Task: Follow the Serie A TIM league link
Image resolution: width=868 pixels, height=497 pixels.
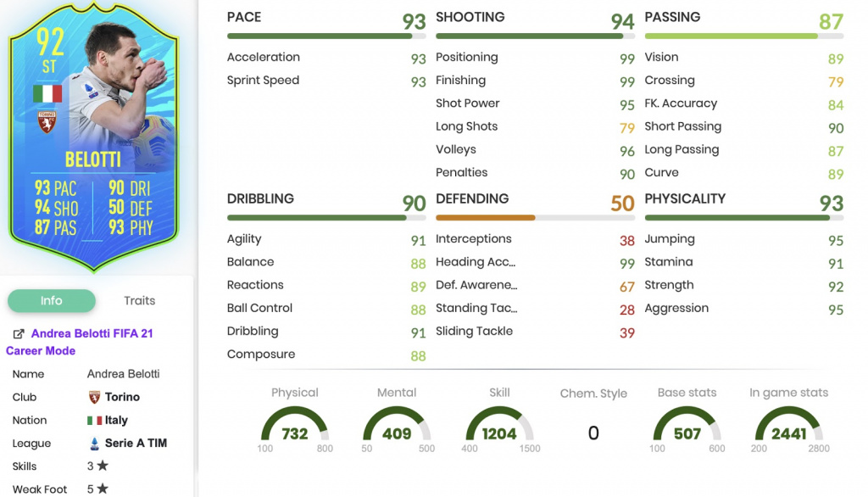Action: coord(136,443)
